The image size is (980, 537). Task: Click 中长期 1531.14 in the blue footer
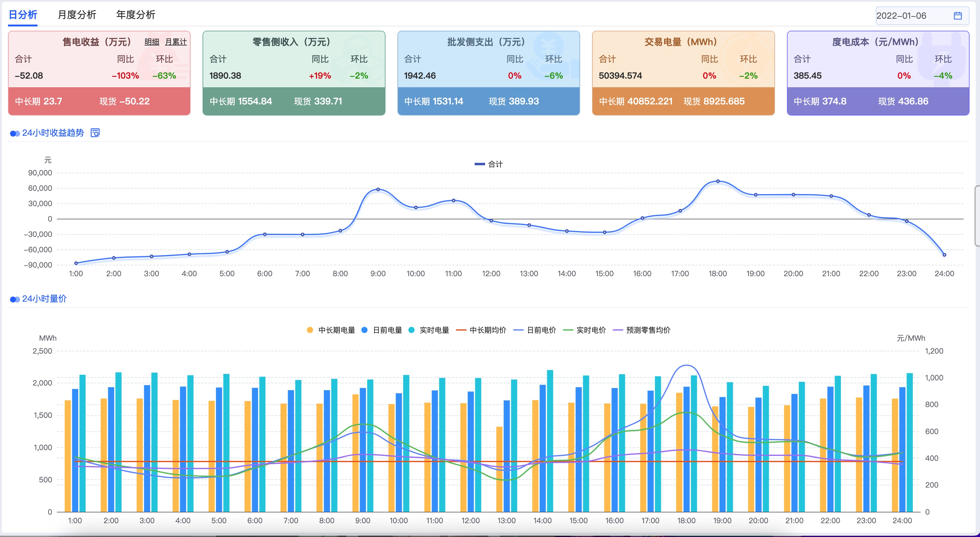coord(434,101)
